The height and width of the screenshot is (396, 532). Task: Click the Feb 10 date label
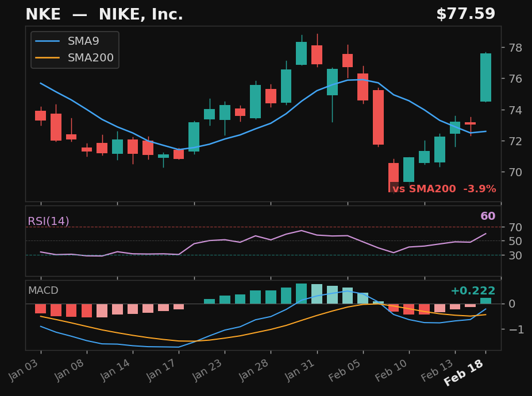(392, 370)
